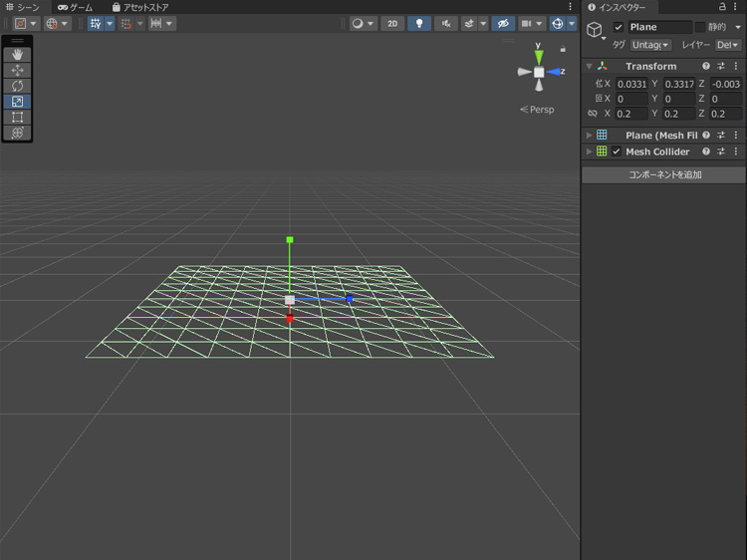The height and width of the screenshot is (560, 747).
Task: Click the コンポーネントを追加 button
Action: 664,174
